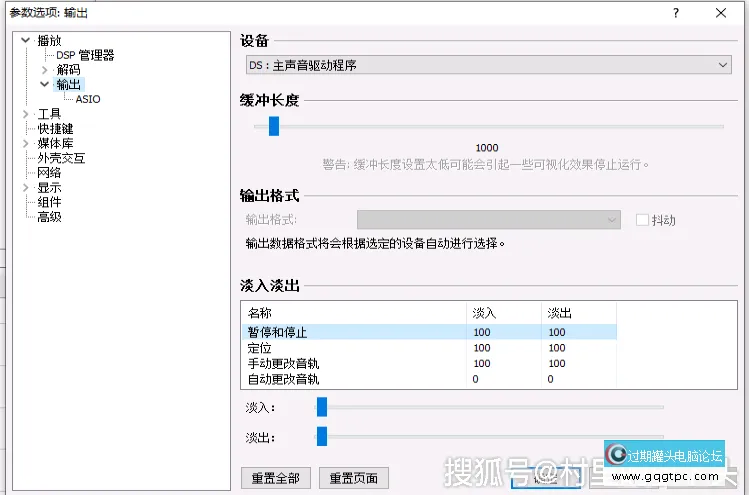Open the 设备 output device dropdown
749x495 pixels.
489,65
